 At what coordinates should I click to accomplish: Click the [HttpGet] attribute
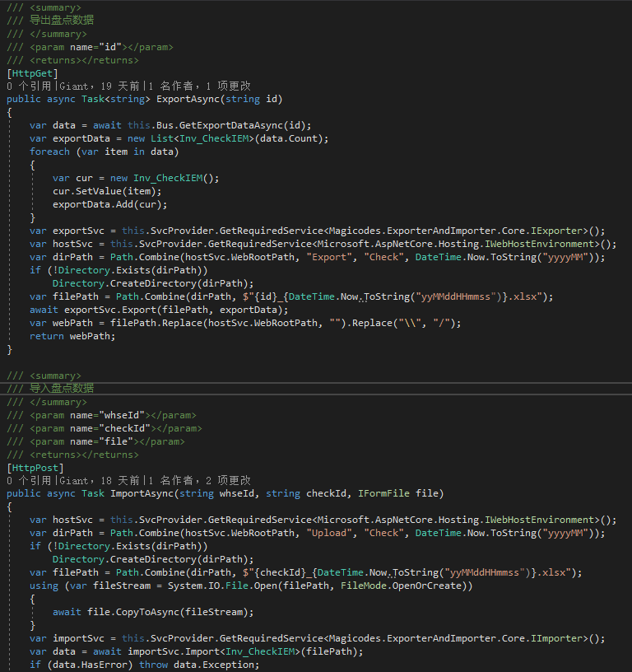click(x=33, y=73)
